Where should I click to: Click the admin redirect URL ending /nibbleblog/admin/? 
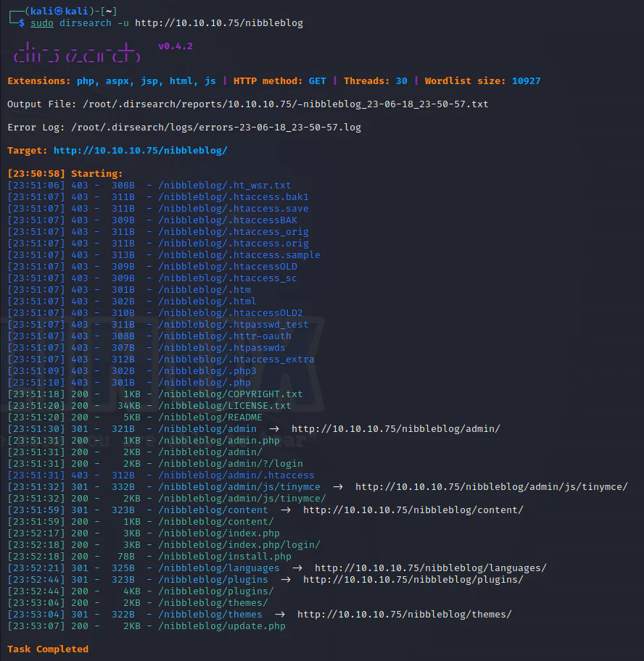[x=395, y=429]
